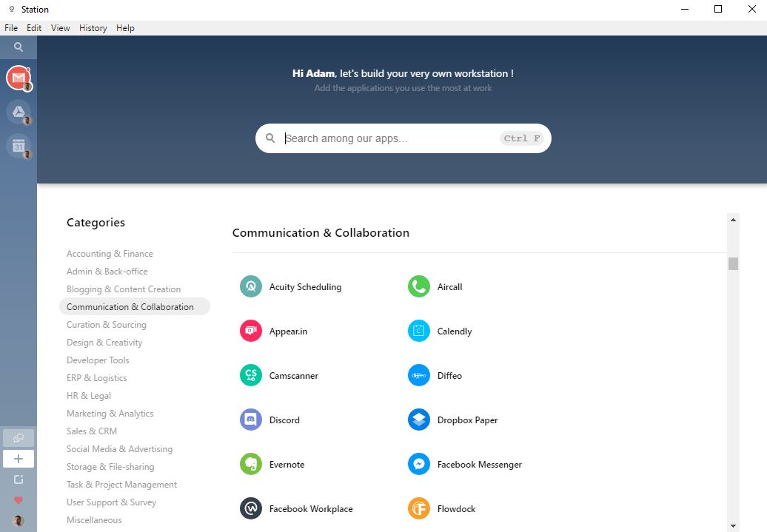767x532 pixels.
Task: Click the scrollbar up arrow
Action: coord(733,220)
